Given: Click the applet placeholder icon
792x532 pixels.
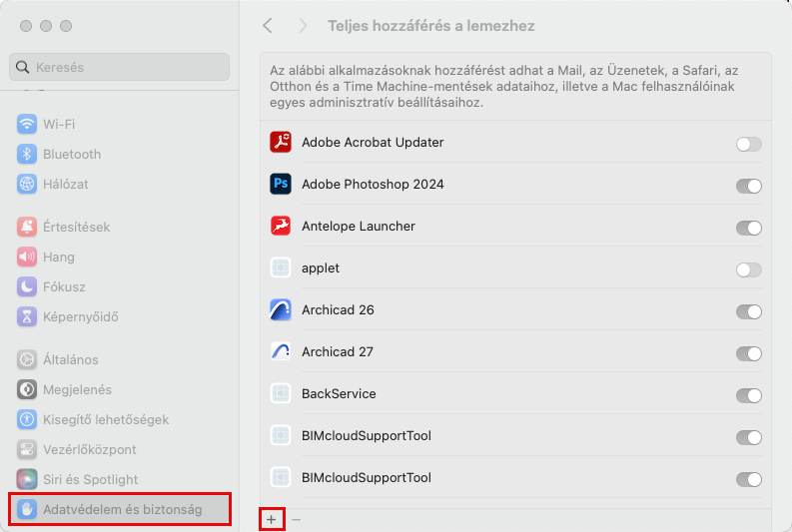Looking at the screenshot, I should 281,268.
